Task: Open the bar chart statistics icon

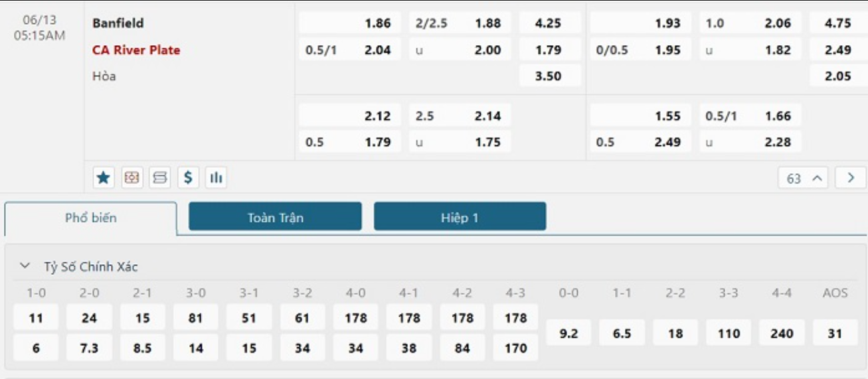Action: tap(216, 177)
